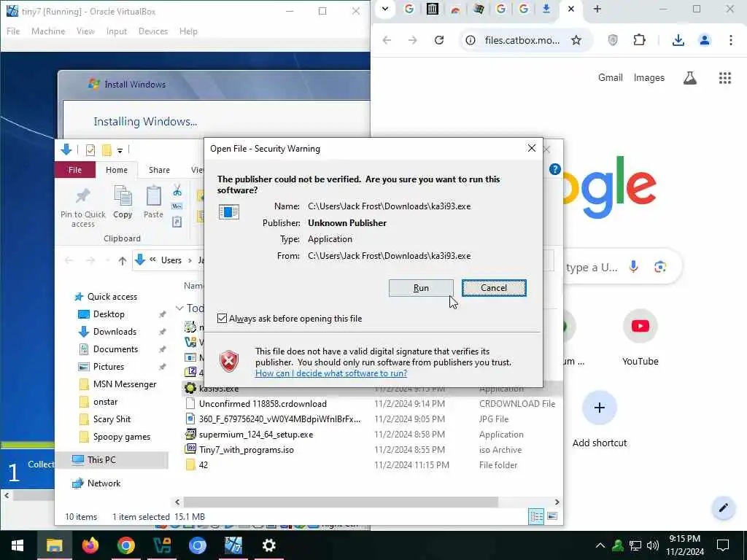747x560 pixels.
Task: Select Documents in navigation pane
Action: [x=115, y=349]
